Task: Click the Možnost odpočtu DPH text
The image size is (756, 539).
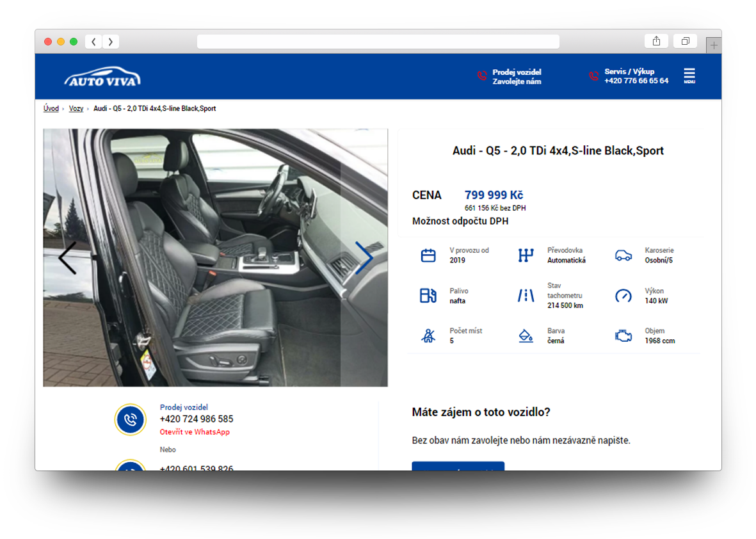Action: click(460, 221)
